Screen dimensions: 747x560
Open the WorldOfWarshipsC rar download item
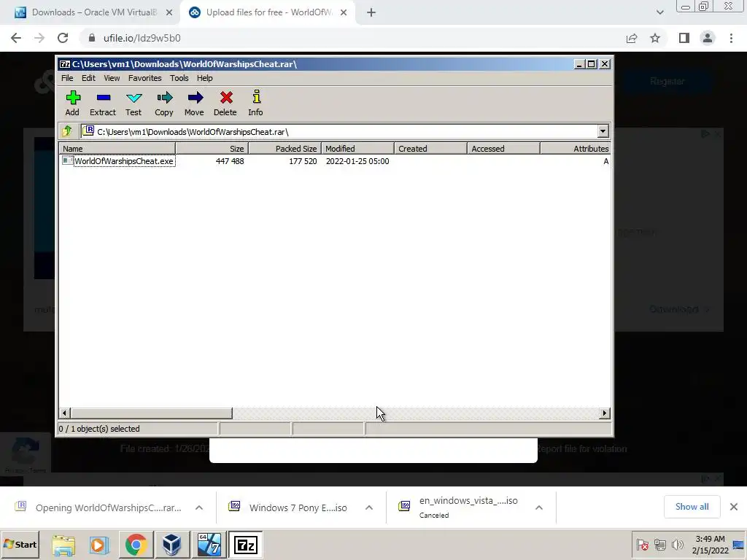click(x=98, y=507)
